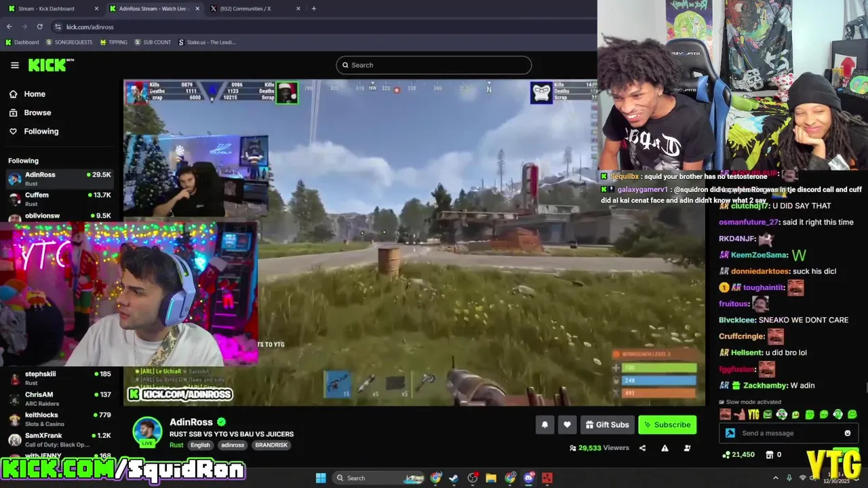Image resolution: width=868 pixels, height=488 pixels.
Task: Click the Wi-Fi network tray icon
Action: pyautogui.click(x=802, y=478)
